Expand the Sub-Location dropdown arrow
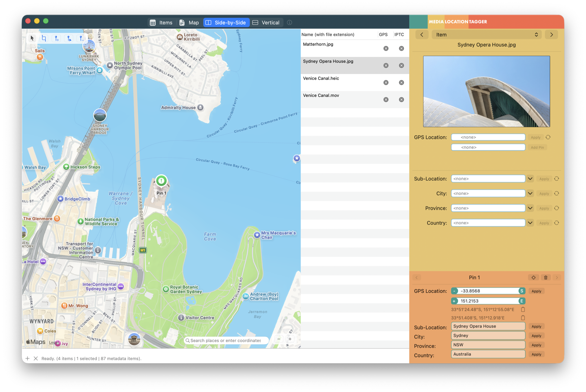The width and height of the screenshot is (586, 392). [530, 179]
